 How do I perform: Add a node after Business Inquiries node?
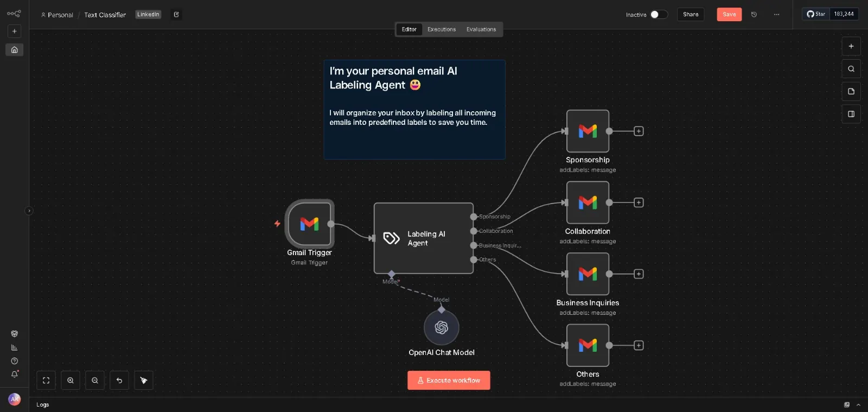coord(639,274)
